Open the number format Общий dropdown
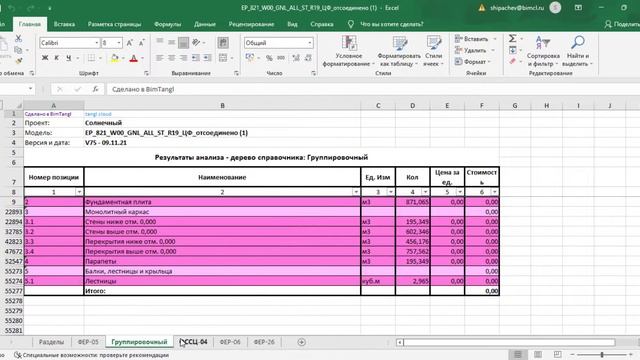640x360 pixels. point(310,43)
